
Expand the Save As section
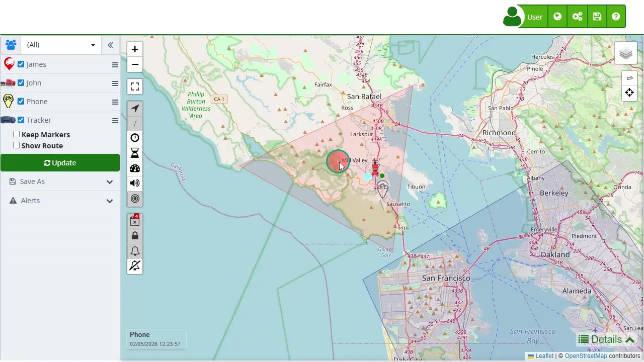click(60, 182)
